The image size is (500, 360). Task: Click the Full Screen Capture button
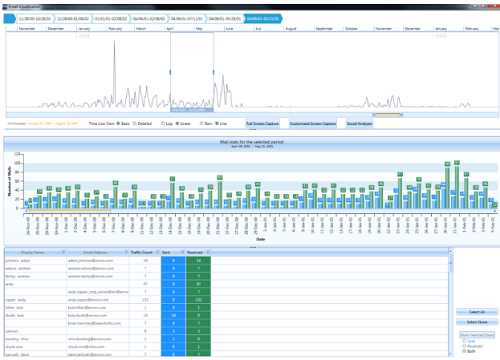(x=262, y=124)
